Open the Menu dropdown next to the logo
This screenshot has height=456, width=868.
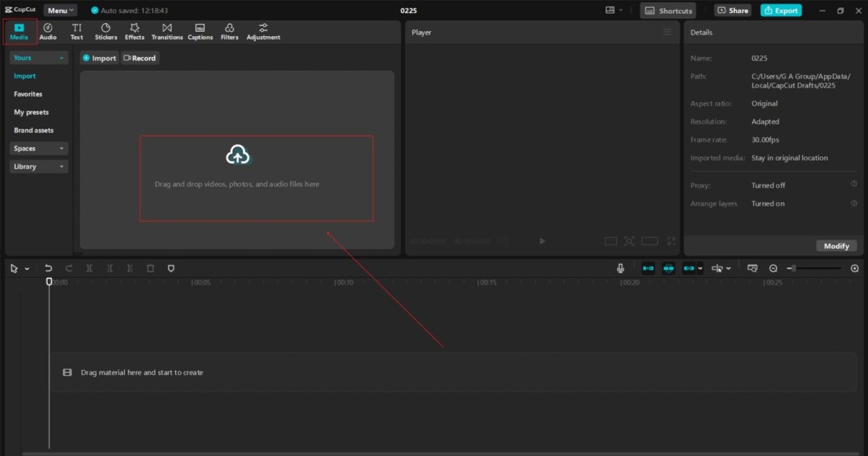60,10
